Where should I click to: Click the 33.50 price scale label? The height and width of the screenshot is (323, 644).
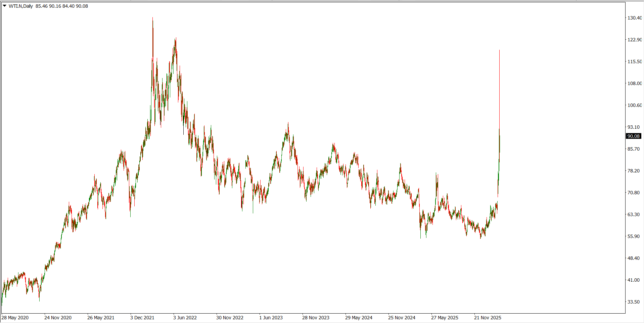(634, 302)
